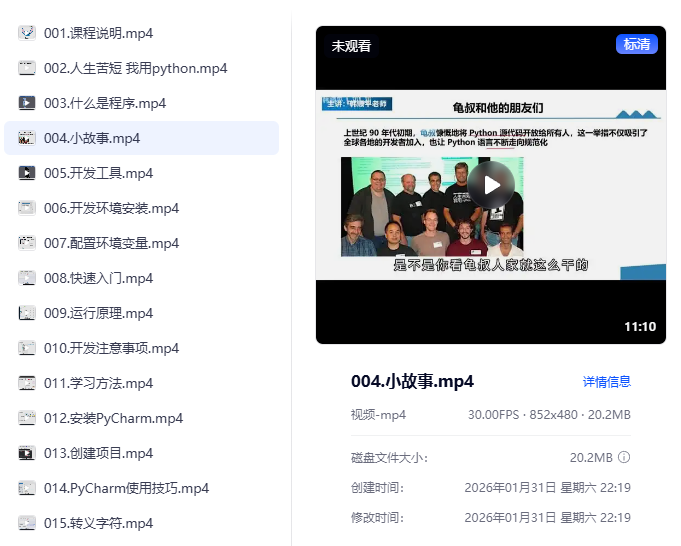This screenshot has width=681, height=546.
Task: Select file name 013.创建项目.mp4
Action: (x=99, y=453)
